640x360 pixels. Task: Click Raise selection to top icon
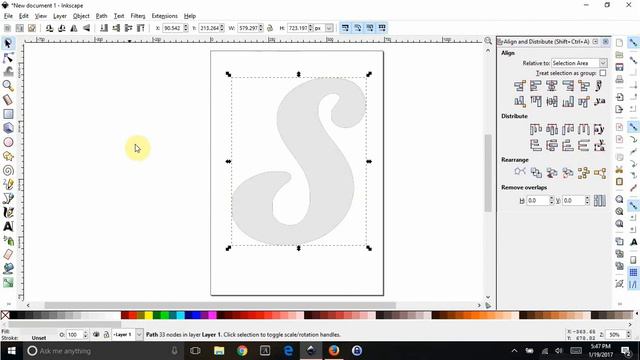141,28
